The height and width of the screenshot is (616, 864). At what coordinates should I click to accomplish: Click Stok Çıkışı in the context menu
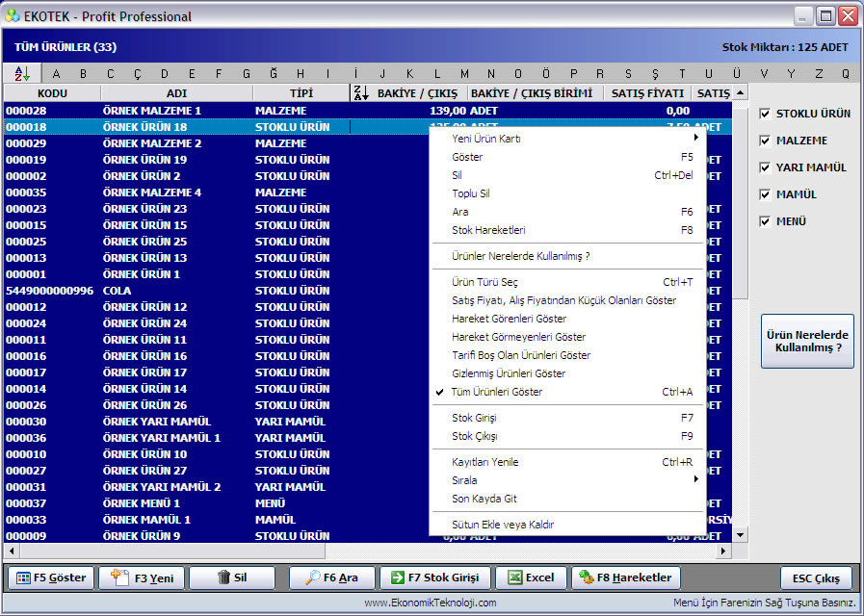pyautogui.click(x=567, y=437)
